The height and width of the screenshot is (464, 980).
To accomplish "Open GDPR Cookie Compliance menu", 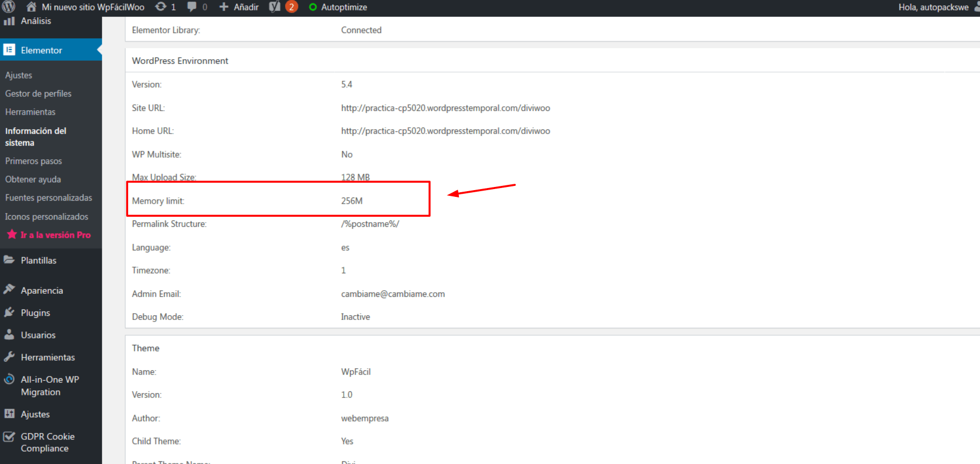I will 48,443.
